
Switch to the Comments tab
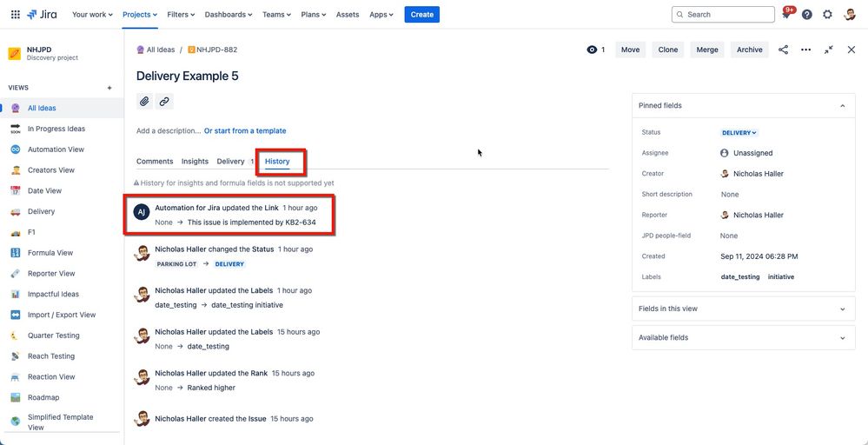point(155,161)
